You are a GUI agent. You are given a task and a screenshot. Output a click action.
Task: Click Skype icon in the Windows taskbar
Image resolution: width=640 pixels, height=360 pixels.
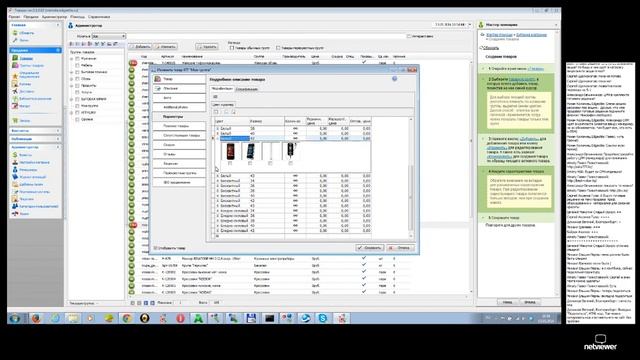point(322,318)
